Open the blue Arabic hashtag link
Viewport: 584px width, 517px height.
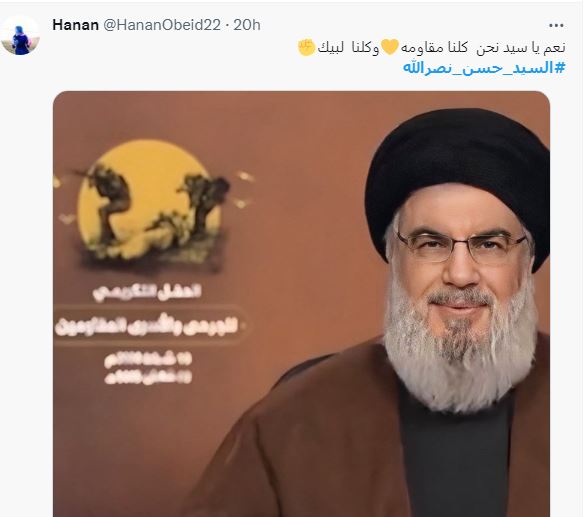pos(484,68)
